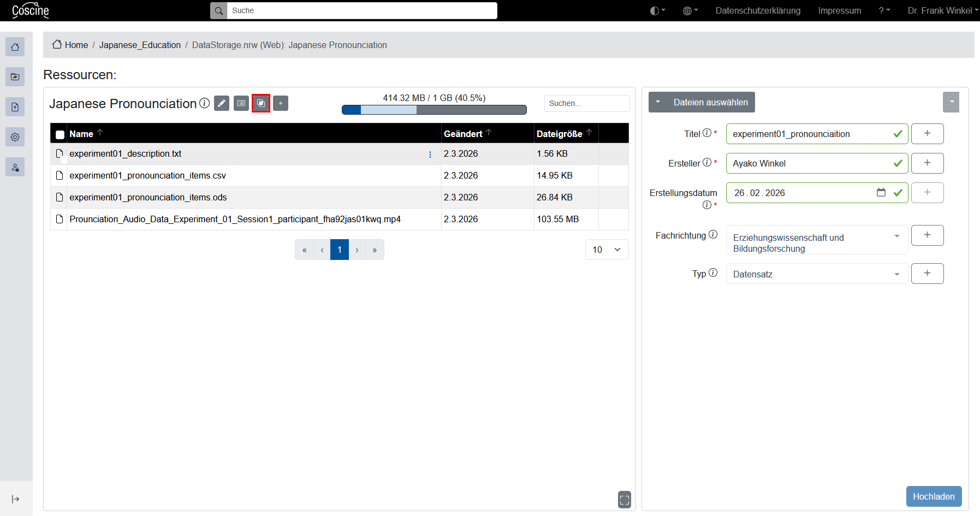Expand the page size dropdown showing 10
This screenshot has width=980, height=516.
pyautogui.click(x=607, y=250)
